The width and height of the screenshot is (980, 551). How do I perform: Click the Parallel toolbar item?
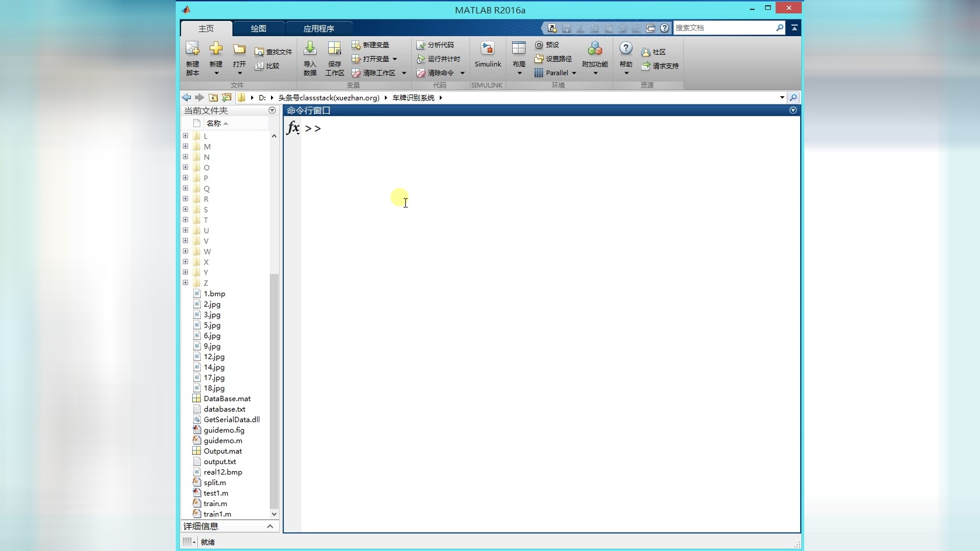551,73
